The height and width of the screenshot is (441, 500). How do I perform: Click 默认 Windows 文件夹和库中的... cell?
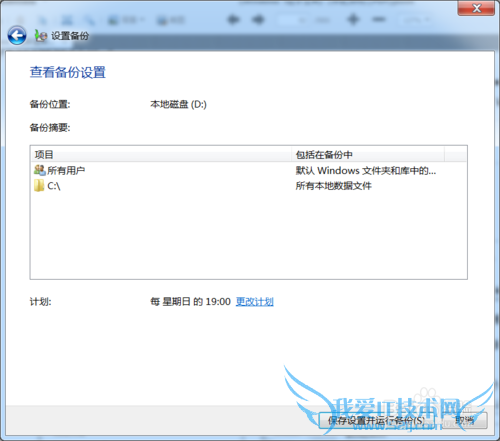point(366,170)
